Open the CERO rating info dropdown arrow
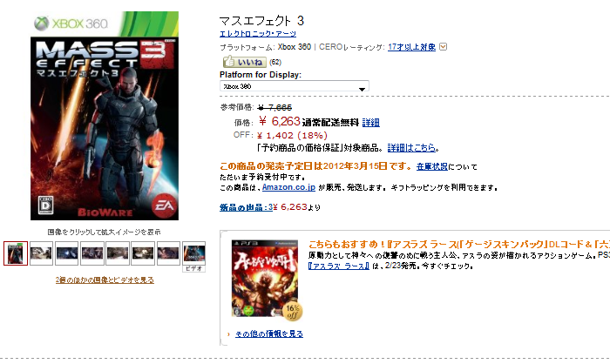 (443, 47)
